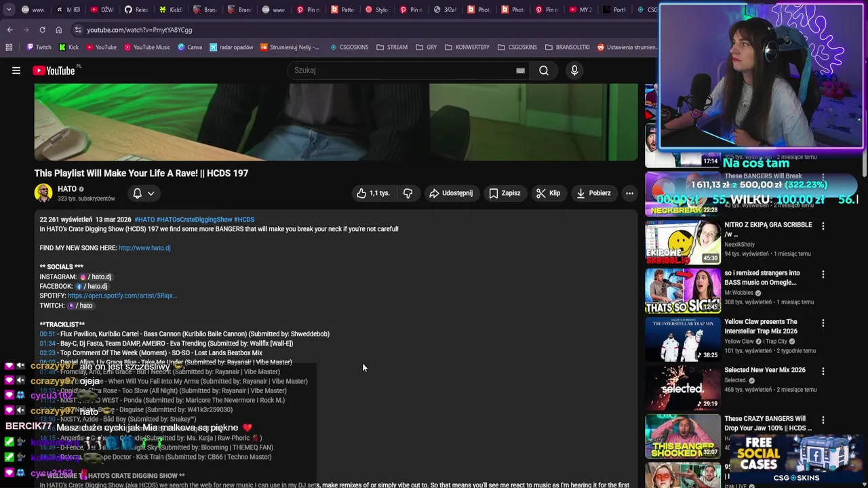This screenshot has width=868, height=488.
Task: Share the video with Udostępnij
Action: 450,193
